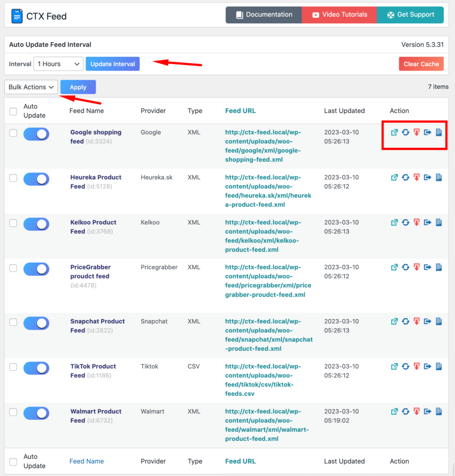
Task: Download the Kelkoo Product Feed
Action: [416, 223]
